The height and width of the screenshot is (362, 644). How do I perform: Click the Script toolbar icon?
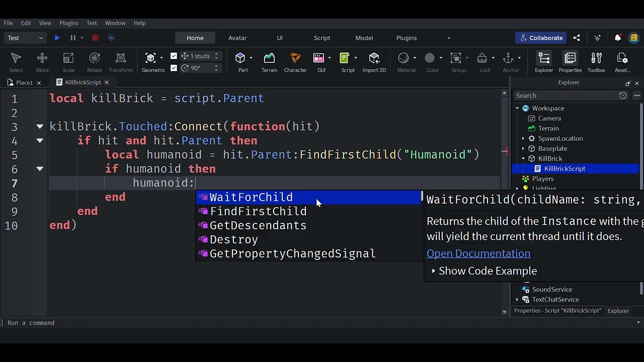tap(345, 58)
